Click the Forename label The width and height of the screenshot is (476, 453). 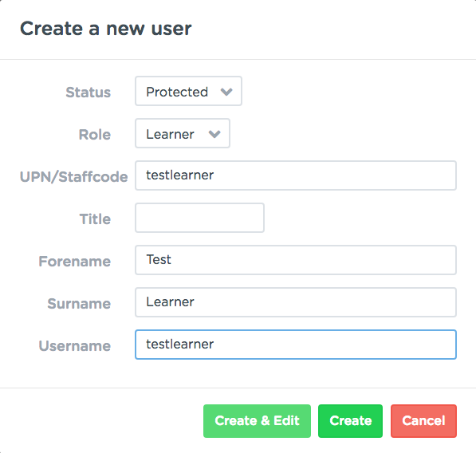(x=75, y=261)
